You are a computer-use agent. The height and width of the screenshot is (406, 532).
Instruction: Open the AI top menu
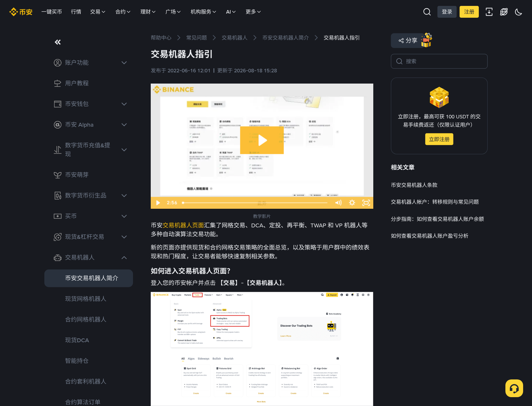[x=231, y=12]
